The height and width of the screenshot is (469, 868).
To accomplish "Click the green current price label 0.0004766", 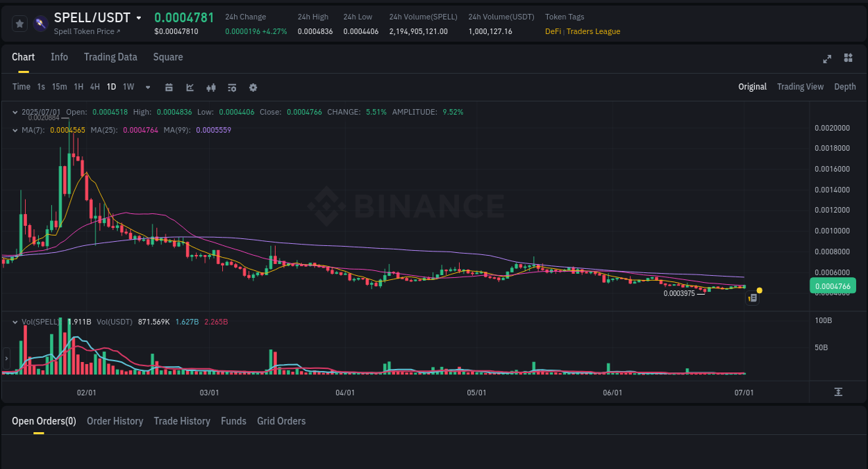I will tap(833, 286).
